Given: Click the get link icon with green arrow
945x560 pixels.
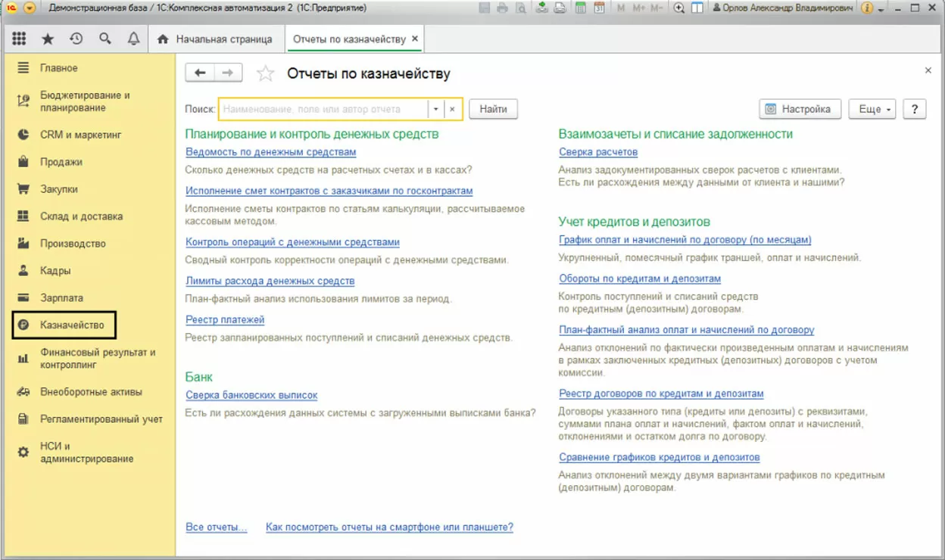Looking at the screenshot, I should click(x=542, y=8).
